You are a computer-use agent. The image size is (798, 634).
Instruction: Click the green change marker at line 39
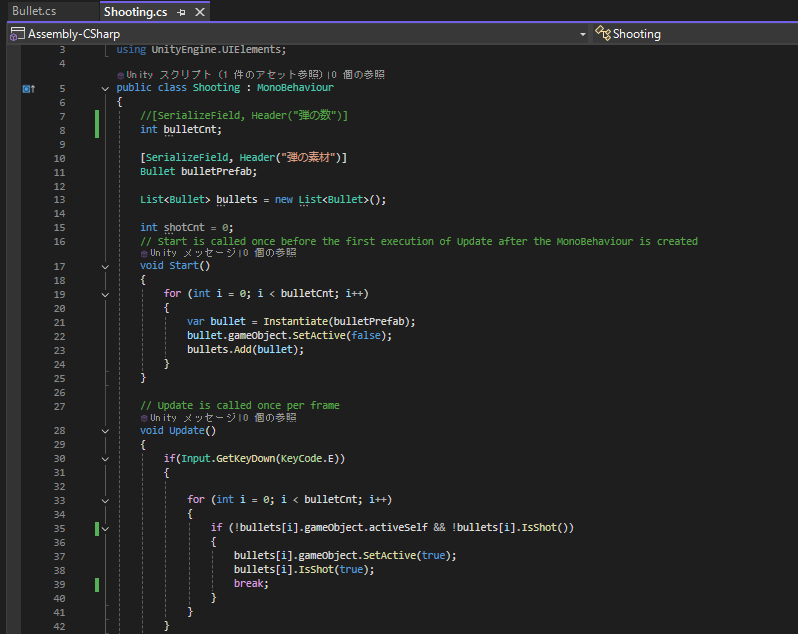pyautogui.click(x=97, y=585)
